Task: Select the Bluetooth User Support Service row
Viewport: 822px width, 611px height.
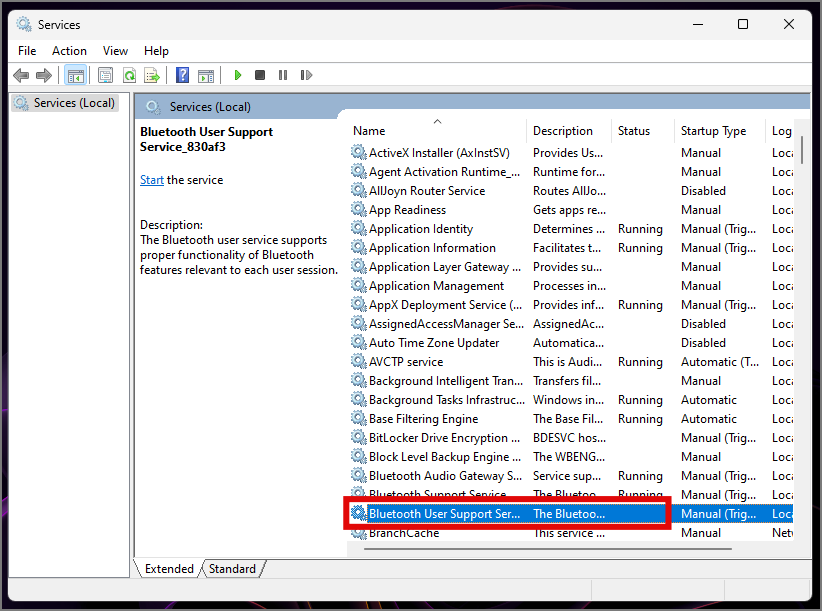Action: (571, 514)
